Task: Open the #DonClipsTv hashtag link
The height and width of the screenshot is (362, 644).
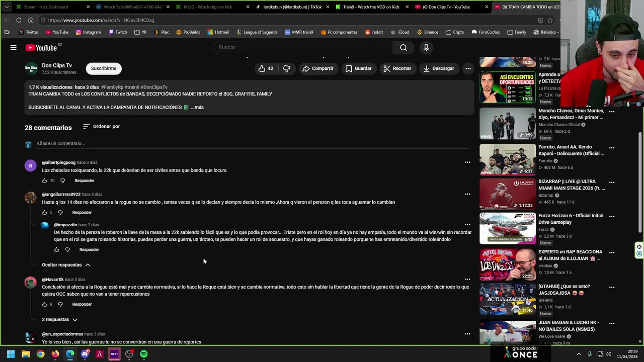Action: click(154, 87)
